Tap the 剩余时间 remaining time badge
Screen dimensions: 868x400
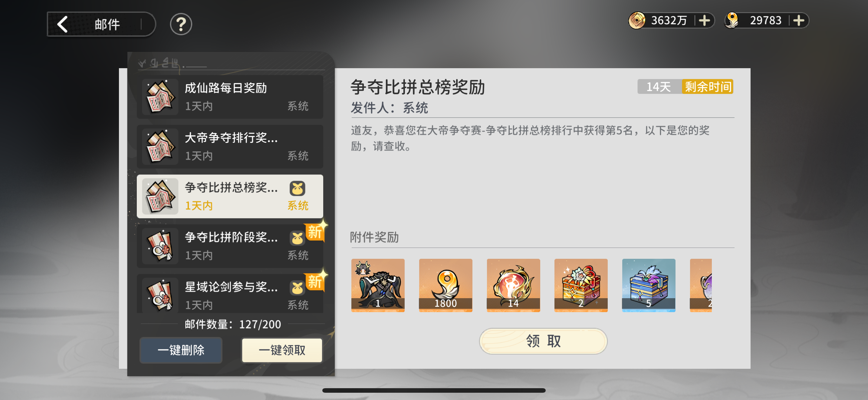click(708, 87)
